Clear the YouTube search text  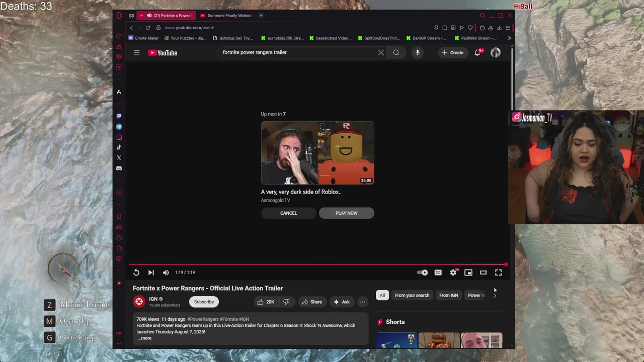pyautogui.click(x=381, y=52)
